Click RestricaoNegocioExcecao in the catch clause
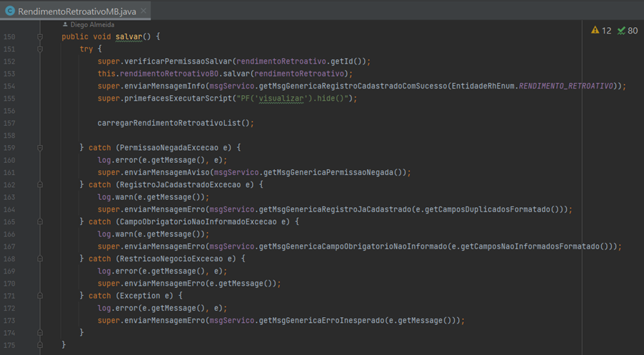 click(x=171, y=259)
